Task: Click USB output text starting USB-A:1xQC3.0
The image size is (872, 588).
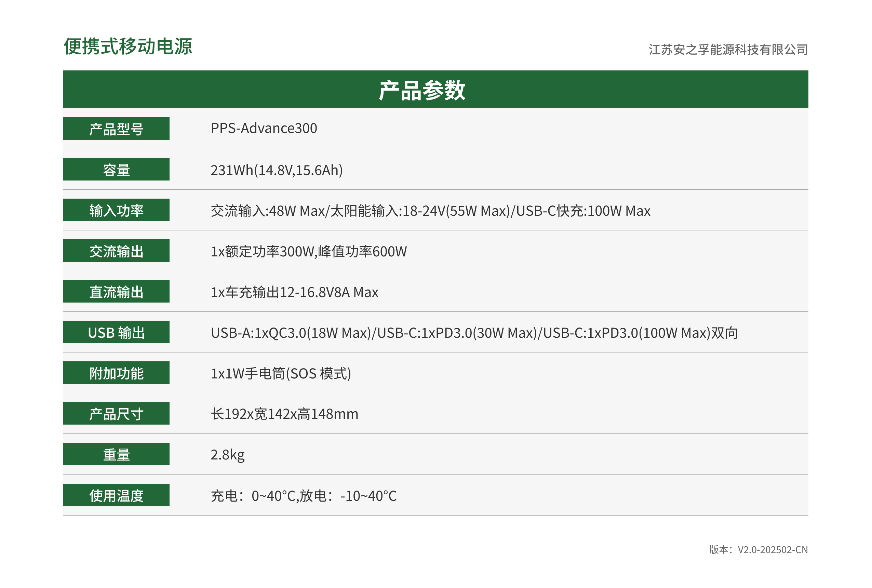Action: [x=474, y=333]
